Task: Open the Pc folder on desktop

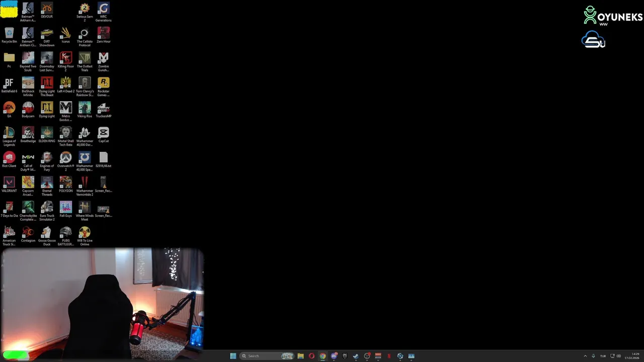Action: coord(9,60)
